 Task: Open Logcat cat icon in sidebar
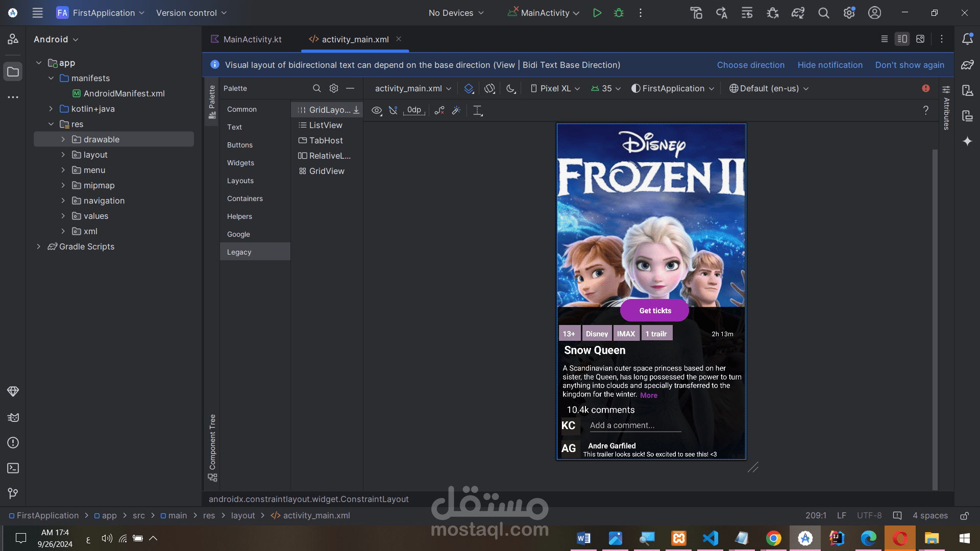coord(13,417)
